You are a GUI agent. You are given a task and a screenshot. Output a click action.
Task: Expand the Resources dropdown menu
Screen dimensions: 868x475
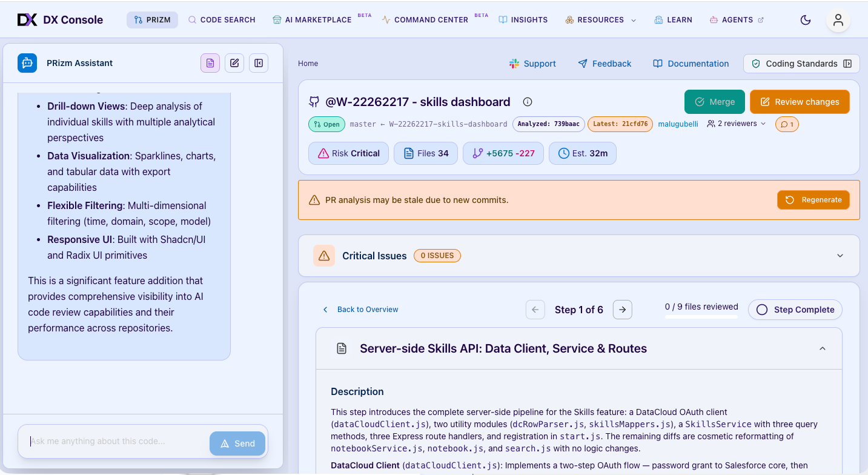600,20
